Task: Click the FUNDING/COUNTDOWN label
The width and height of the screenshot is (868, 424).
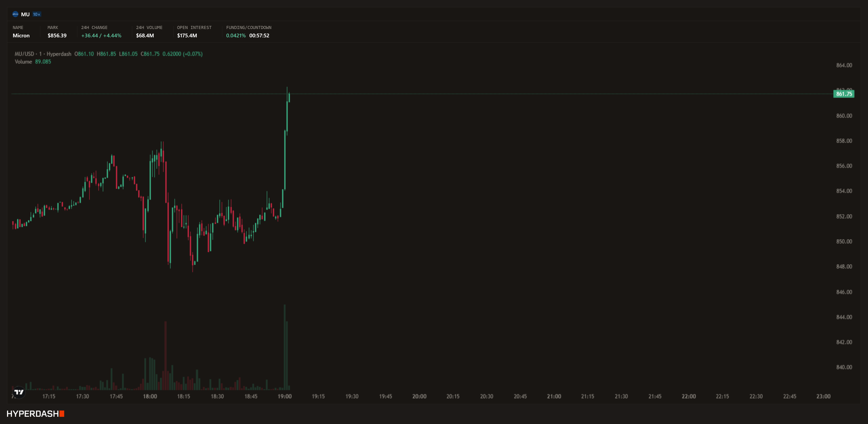Action: click(249, 28)
